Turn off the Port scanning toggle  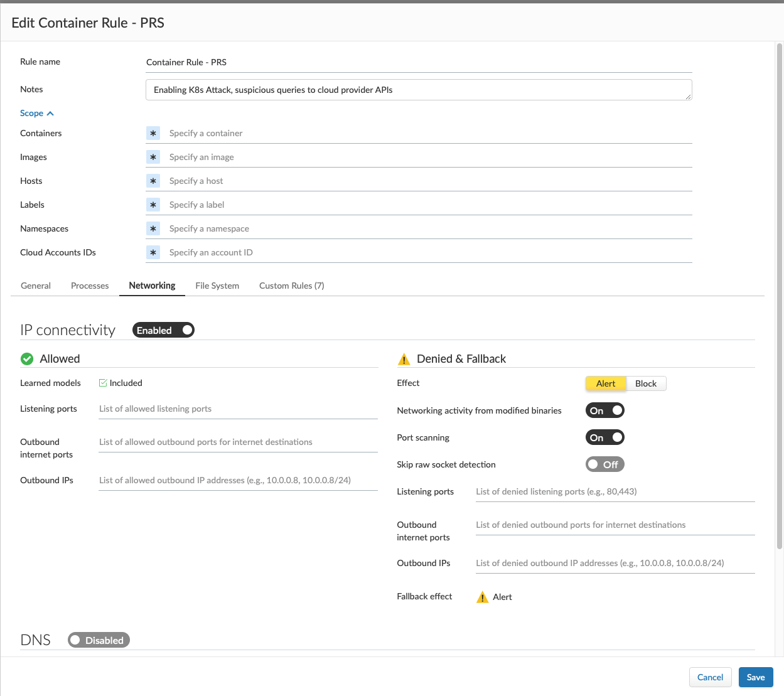[604, 437]
